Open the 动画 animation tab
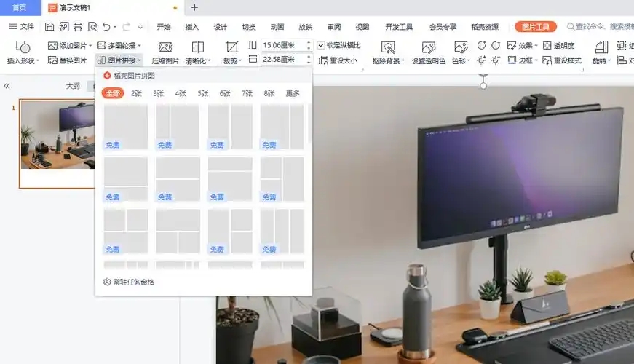This screenshot has width=634, height=364. tap(277, 27)
